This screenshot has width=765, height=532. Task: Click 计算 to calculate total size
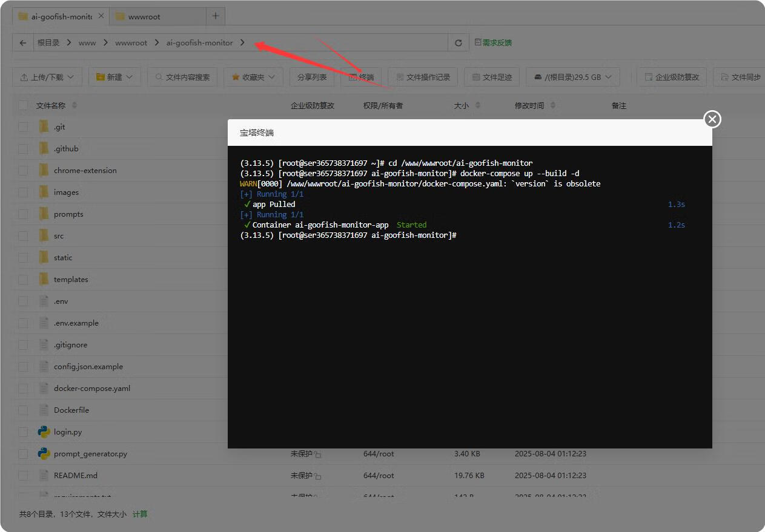tap(140, 514)
